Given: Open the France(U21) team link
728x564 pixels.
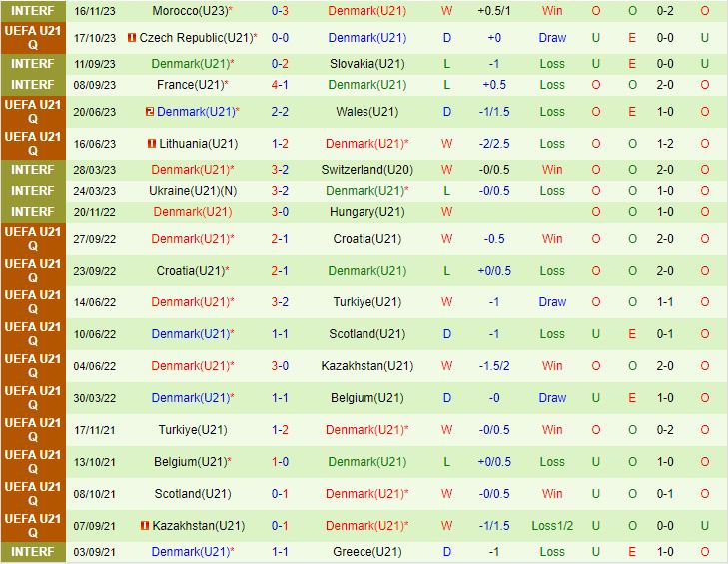Looking at the screenshot, I should pyautogui.click(x=191, y=85).
